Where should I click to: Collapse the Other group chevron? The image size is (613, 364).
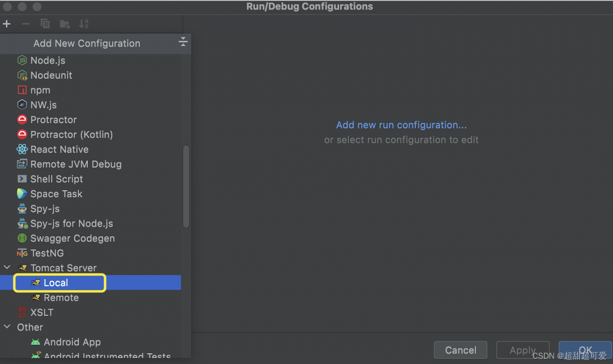click(7, 327)
